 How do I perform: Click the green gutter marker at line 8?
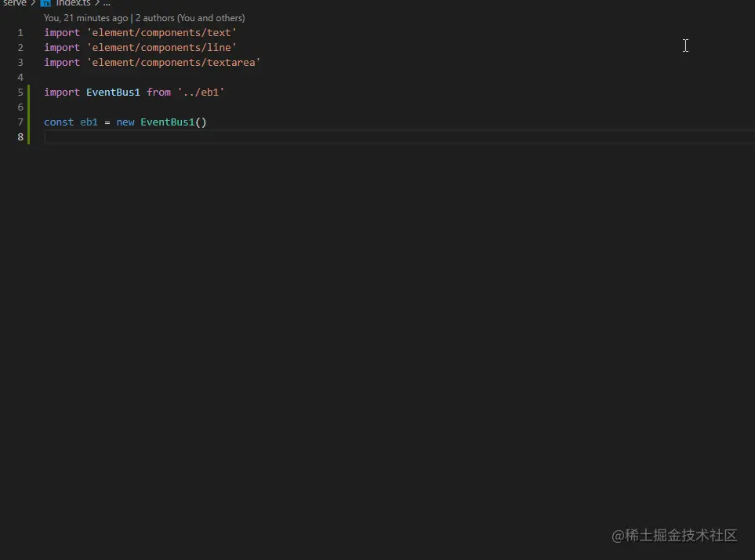point(29,136)
